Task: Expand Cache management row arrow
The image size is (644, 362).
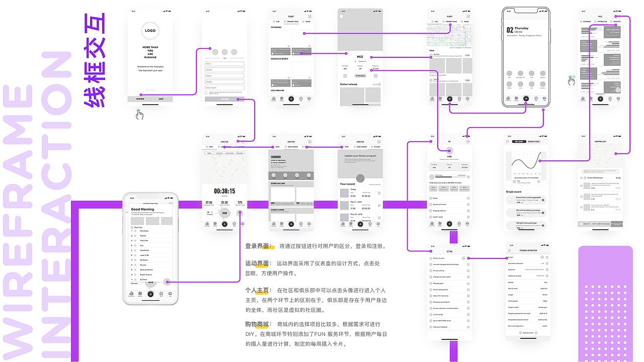Action: pyautogui.click(x=467, y=290)
